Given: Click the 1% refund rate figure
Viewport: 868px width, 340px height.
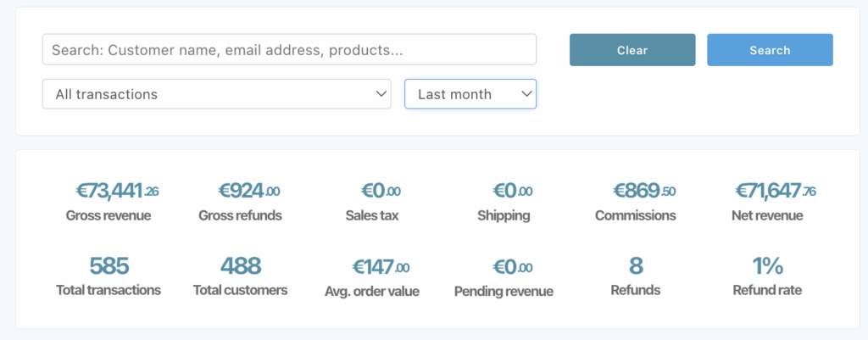Looking at the screenshot, I should pos(767,266).
